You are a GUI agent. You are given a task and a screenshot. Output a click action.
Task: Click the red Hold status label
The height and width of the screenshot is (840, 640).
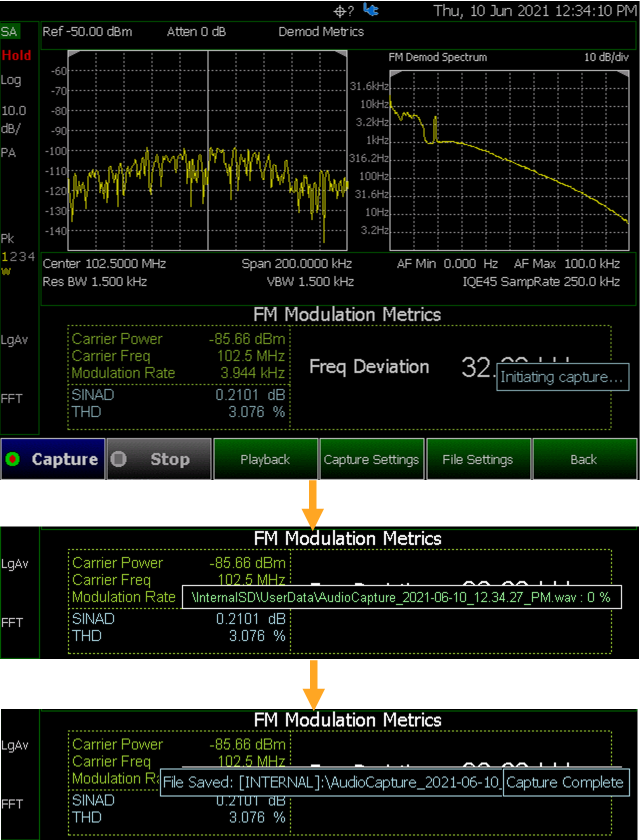16,55
